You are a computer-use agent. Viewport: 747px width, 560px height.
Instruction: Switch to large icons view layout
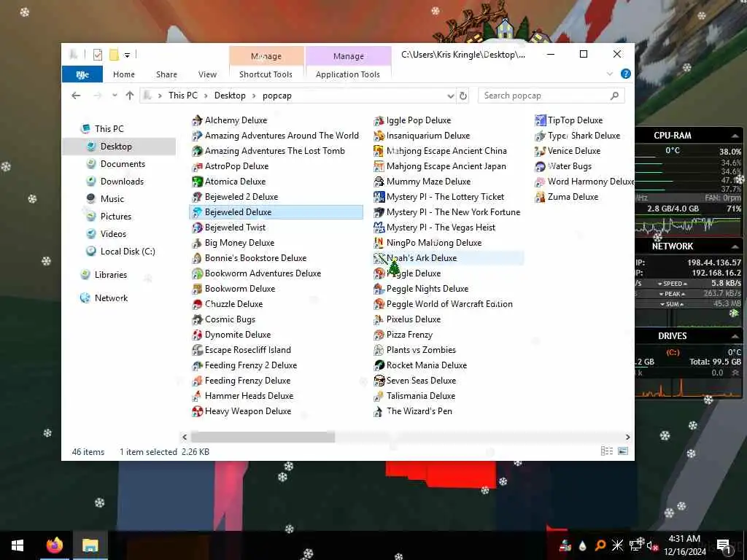623,451
